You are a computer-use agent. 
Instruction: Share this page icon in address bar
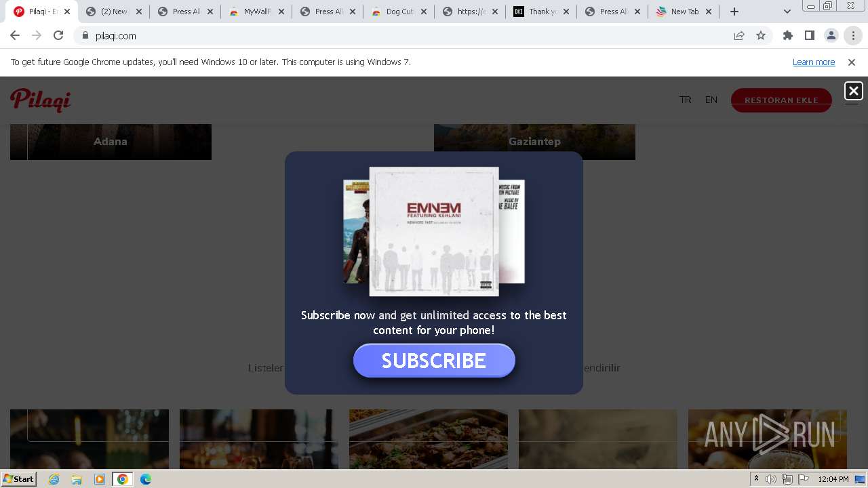pyautogui.click(x=739, y=36)
